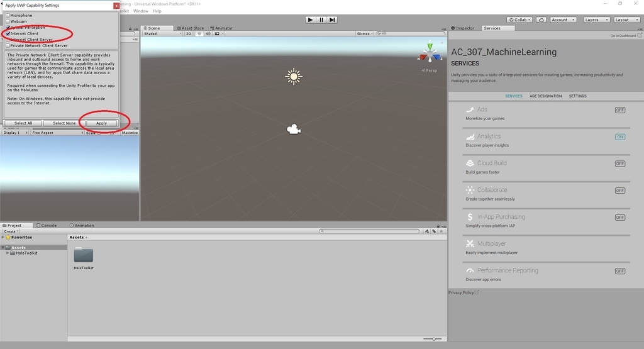
Task: Open the Shaded draw mode dropdown
Action: click(x=163, y=34)
